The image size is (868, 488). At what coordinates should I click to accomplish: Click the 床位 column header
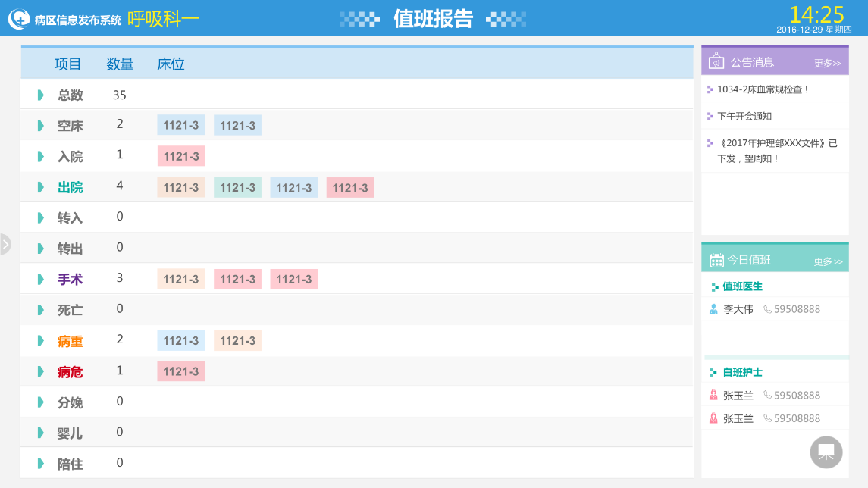coord(171,64)
